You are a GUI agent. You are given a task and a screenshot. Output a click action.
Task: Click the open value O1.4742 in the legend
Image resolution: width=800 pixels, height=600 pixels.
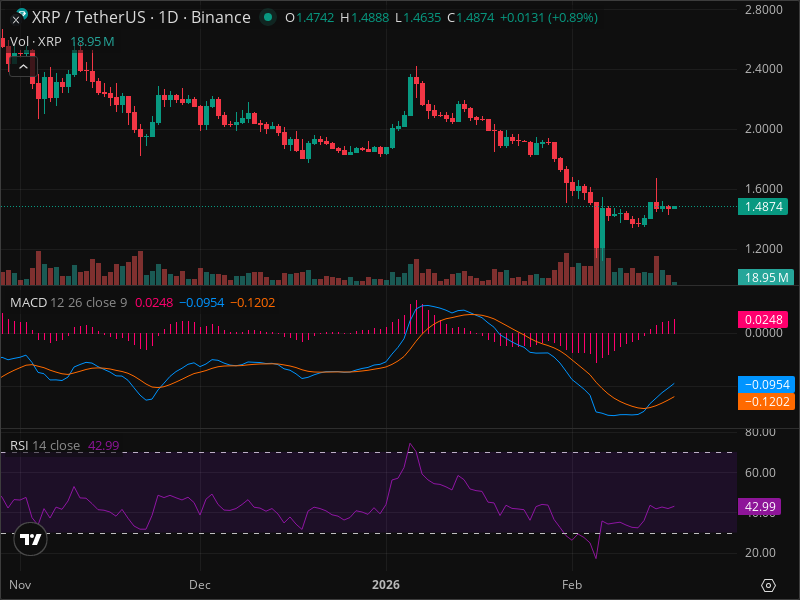point(310,18)
